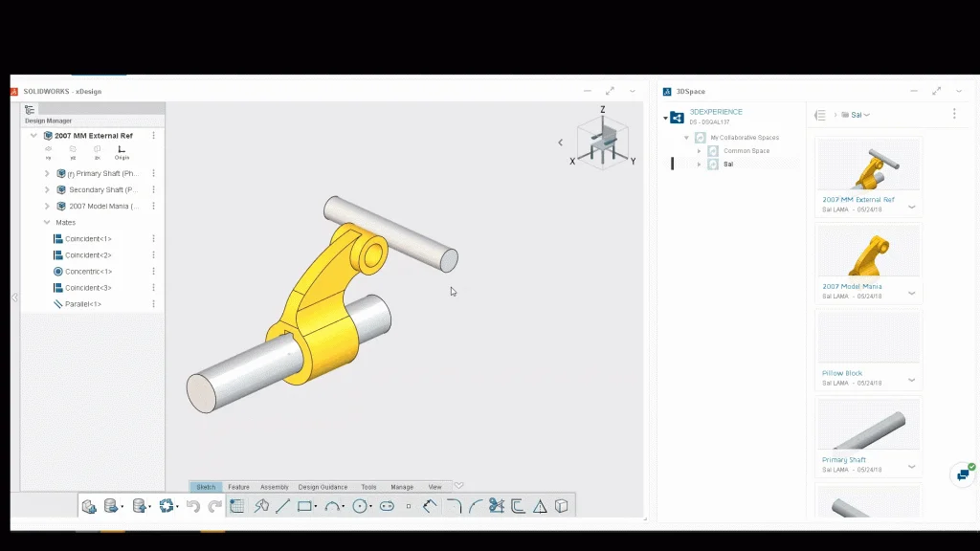Viewport: 980px width, 551px height.
Task: Click the Primary Shaft thumbnail
Action: 868,425
